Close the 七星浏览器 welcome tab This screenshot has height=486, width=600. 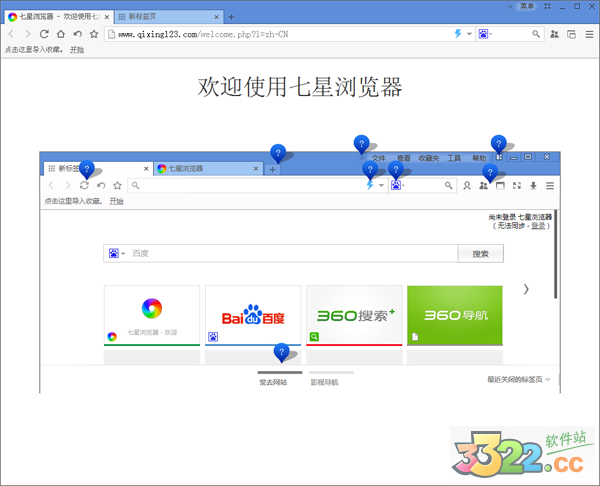(x=107, y=17)
